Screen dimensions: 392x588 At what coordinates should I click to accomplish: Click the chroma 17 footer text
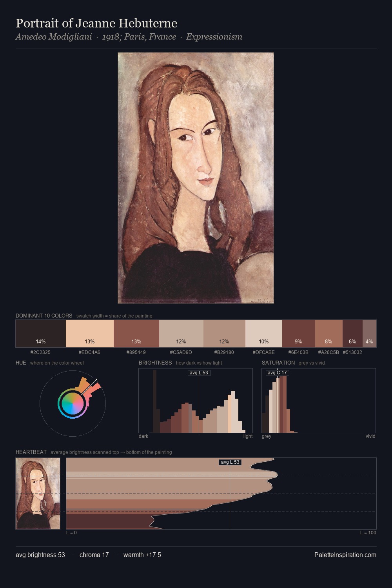click(94, 555)
